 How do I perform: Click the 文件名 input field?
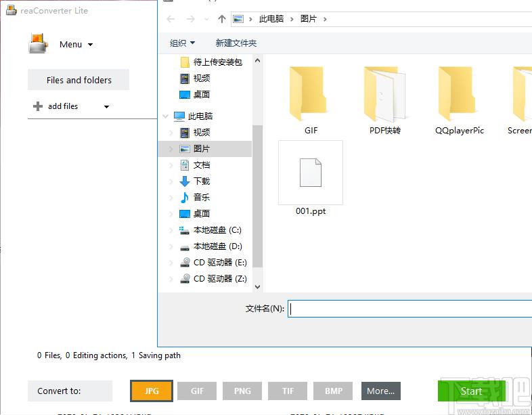pyautogui.click(x=409, y=309)
